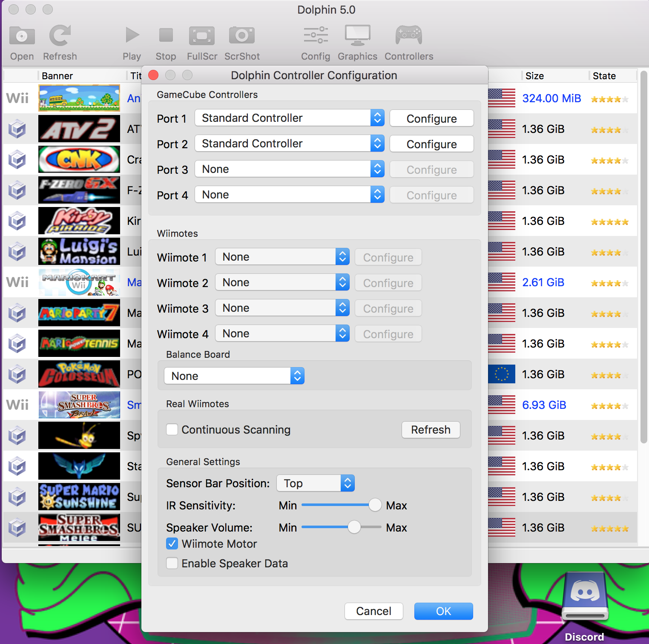Select the ATV 2 game banner
This screenshot has width=649, height=644.
pos(79,129)
